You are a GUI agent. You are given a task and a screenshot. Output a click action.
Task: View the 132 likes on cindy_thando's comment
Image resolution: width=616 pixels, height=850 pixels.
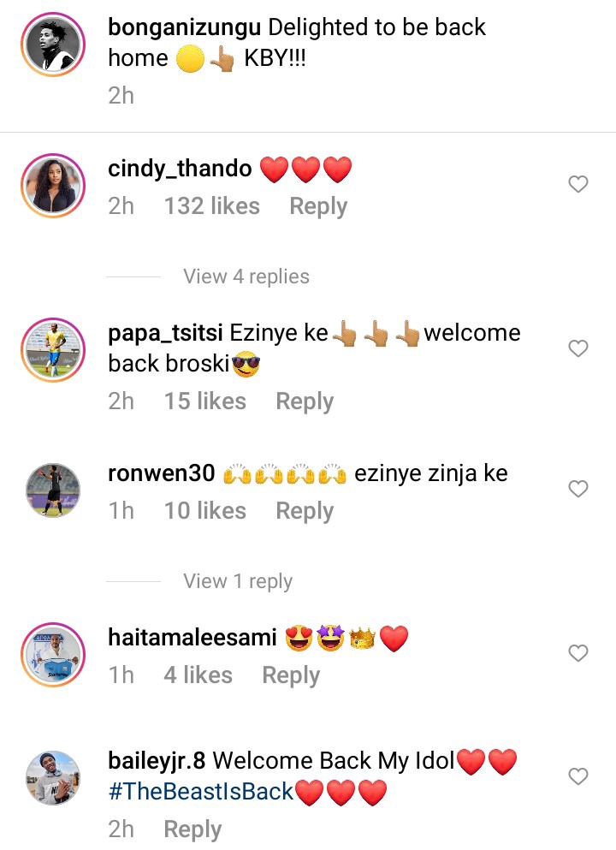pos(212,206)
